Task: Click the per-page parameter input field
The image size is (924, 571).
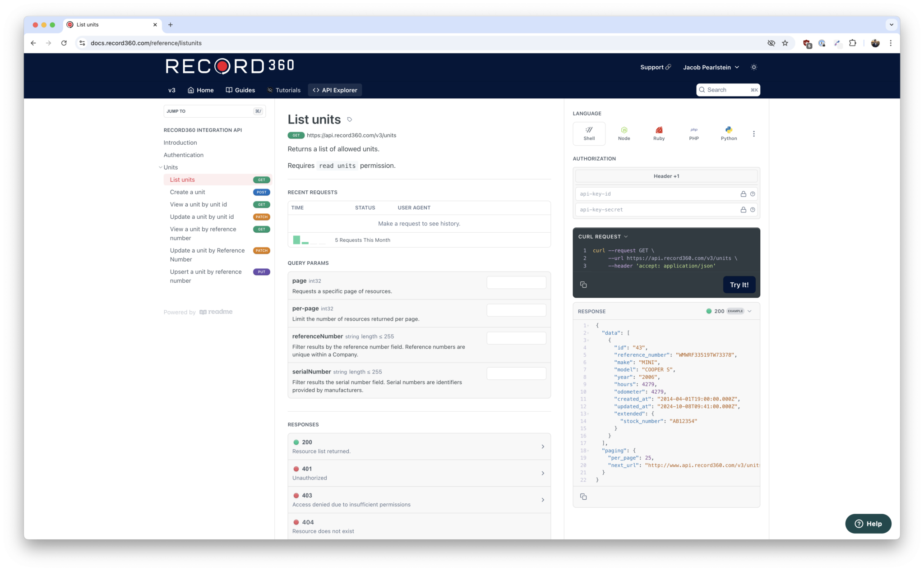Action: (x=516, y=310)
